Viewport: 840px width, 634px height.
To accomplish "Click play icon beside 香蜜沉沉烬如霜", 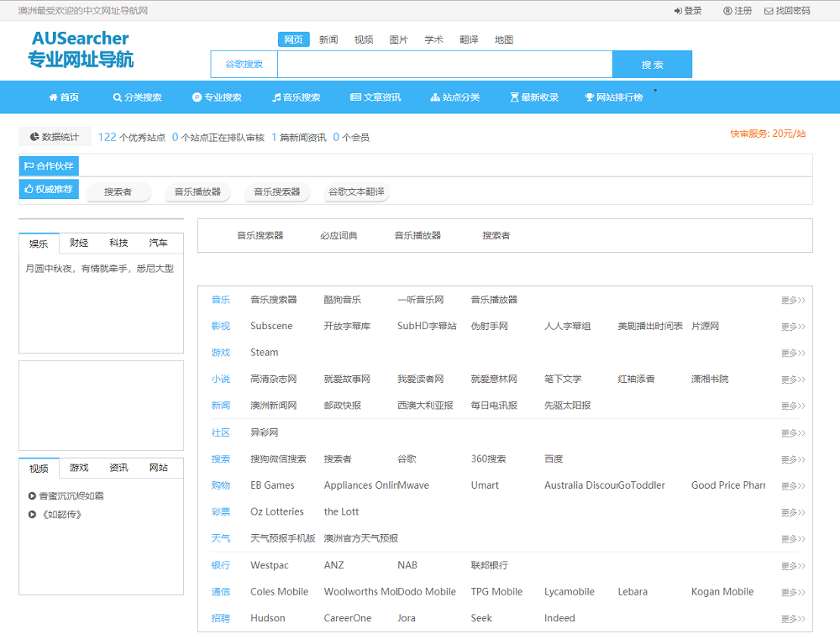I will tap(32, 495).
